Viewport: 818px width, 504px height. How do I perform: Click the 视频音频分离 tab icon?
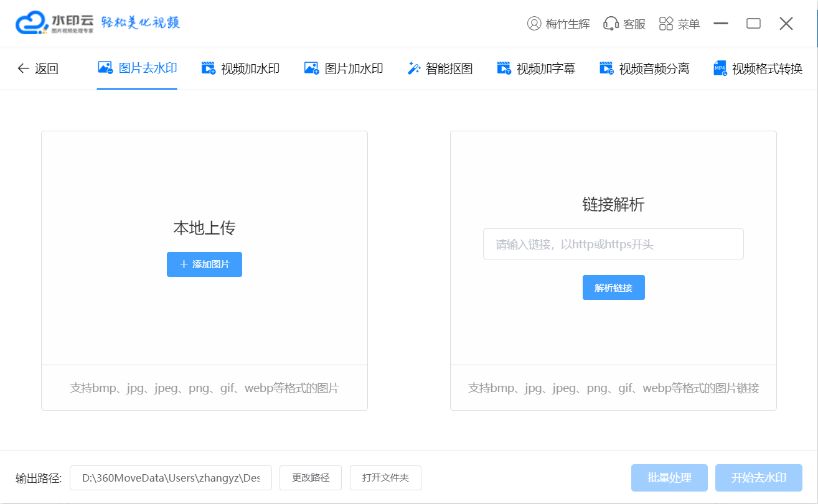click(x=606, y=68)
